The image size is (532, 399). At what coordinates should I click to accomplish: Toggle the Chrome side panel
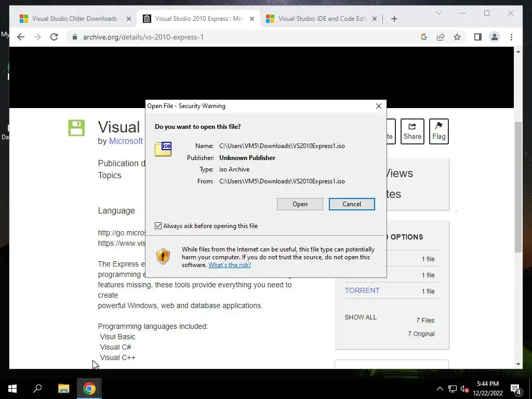coord(478,37)
